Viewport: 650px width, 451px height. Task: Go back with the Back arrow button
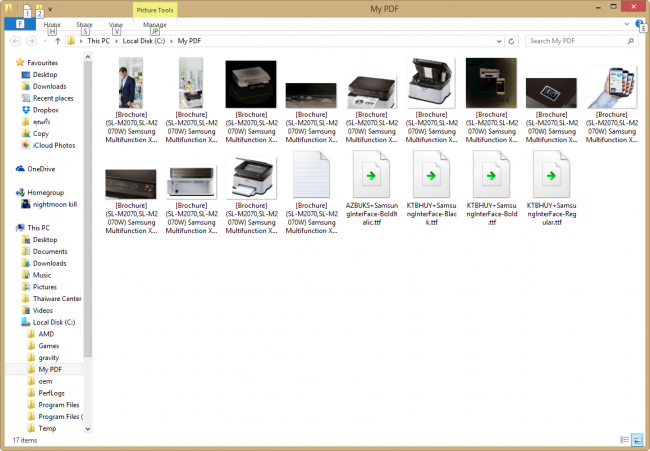[x=15, y=41]
